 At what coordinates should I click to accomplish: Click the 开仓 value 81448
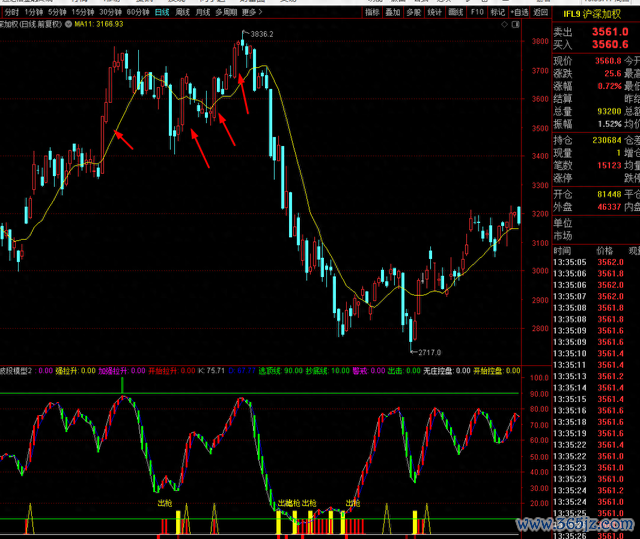pos(609,195)
